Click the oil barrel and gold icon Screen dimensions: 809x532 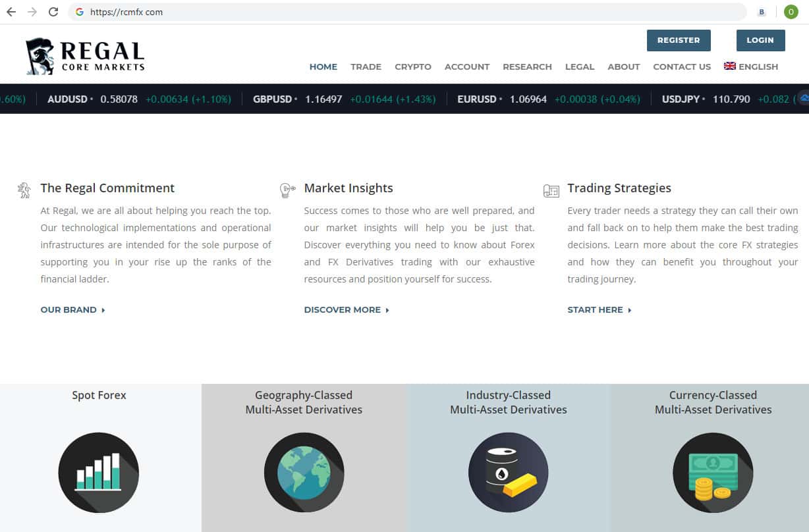pyautogui.click(x=508, y=473)
